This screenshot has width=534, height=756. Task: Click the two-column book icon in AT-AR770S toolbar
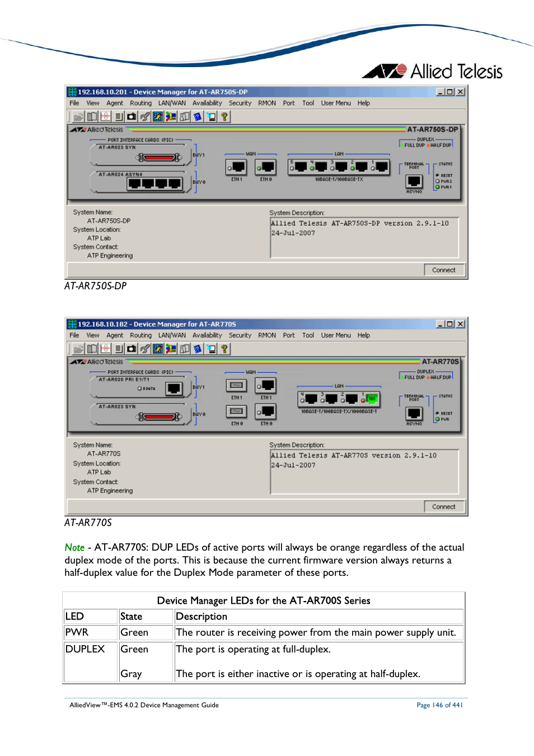(x=92, y=349)
